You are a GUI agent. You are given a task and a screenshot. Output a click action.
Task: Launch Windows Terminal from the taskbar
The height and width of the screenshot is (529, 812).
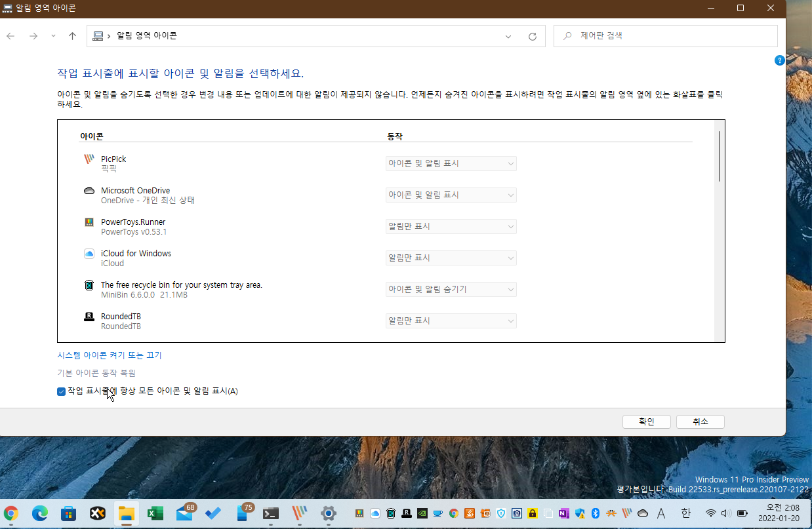click(x=270, y=514)
